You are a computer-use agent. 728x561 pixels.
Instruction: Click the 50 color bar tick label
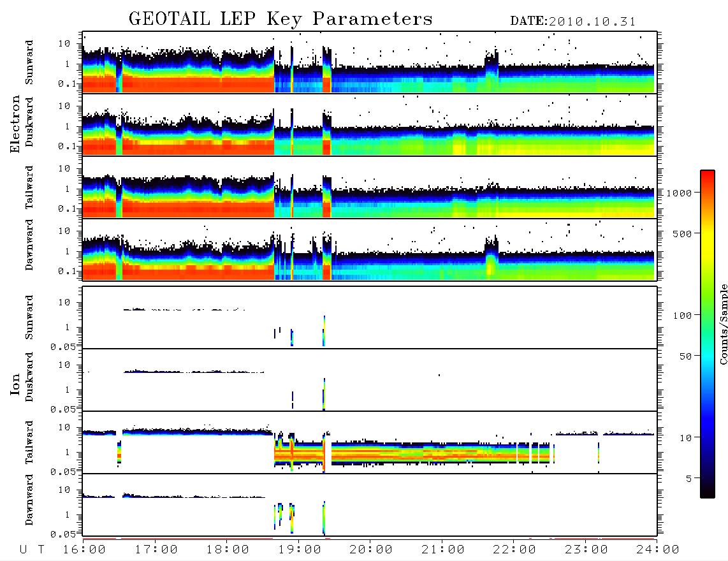pos(685,356)
